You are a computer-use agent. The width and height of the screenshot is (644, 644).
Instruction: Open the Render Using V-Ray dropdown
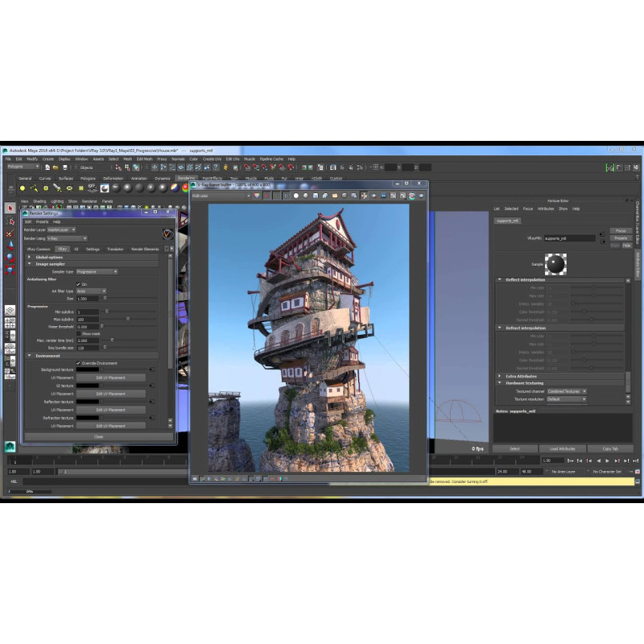pos(67,238)
